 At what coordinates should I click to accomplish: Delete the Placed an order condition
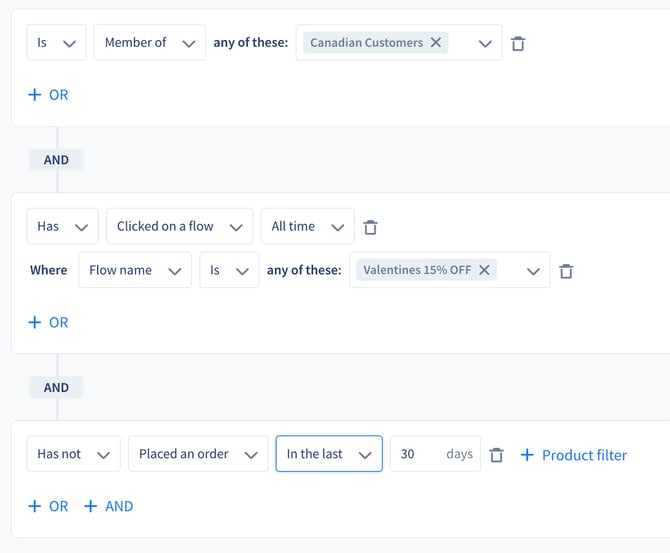coord(496,455)
